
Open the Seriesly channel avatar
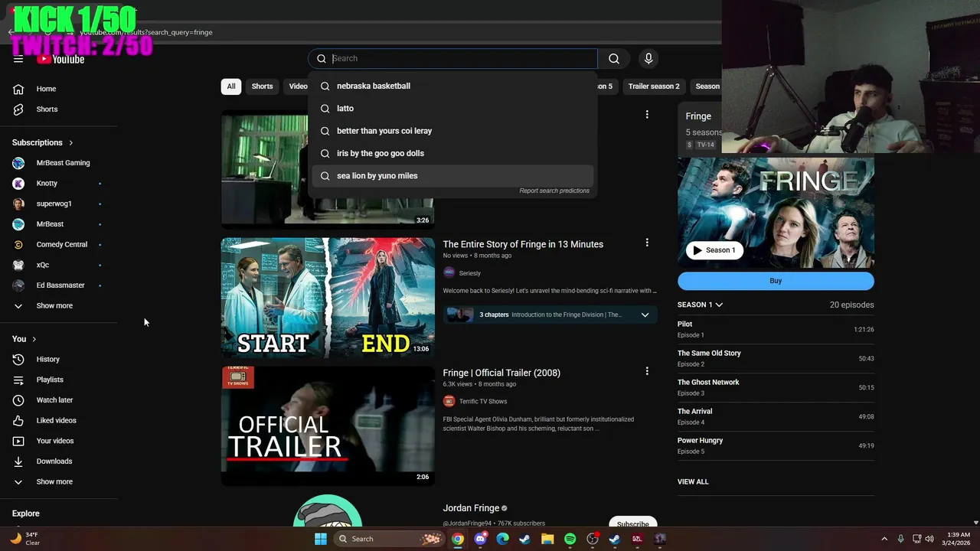click(x=449, y=272)
